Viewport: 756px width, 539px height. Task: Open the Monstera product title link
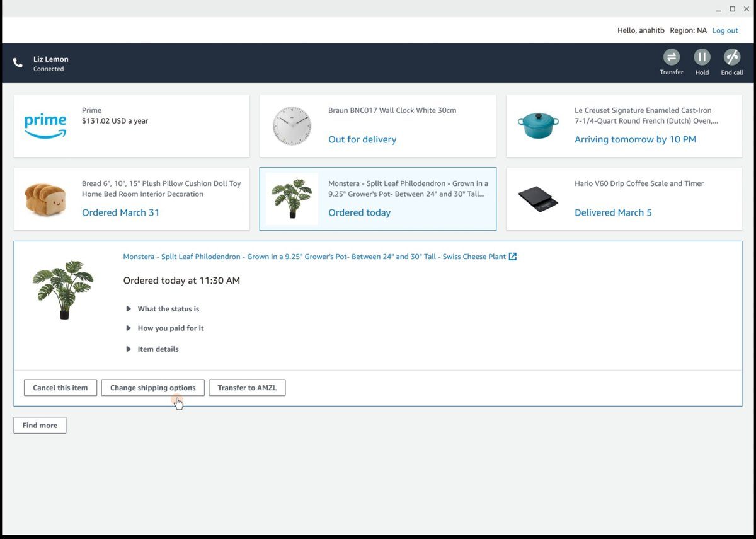tap(314, 257)
